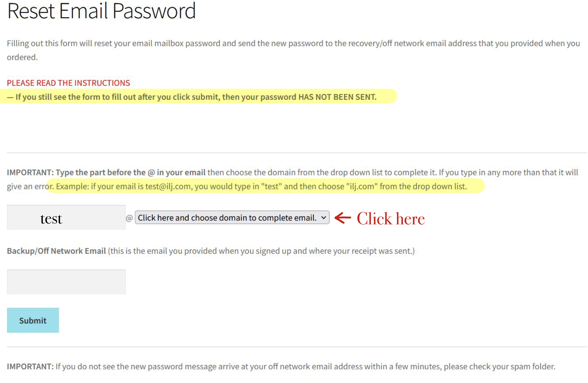
Task: Click the @ symbol between the fields
Action: [129, 218]
